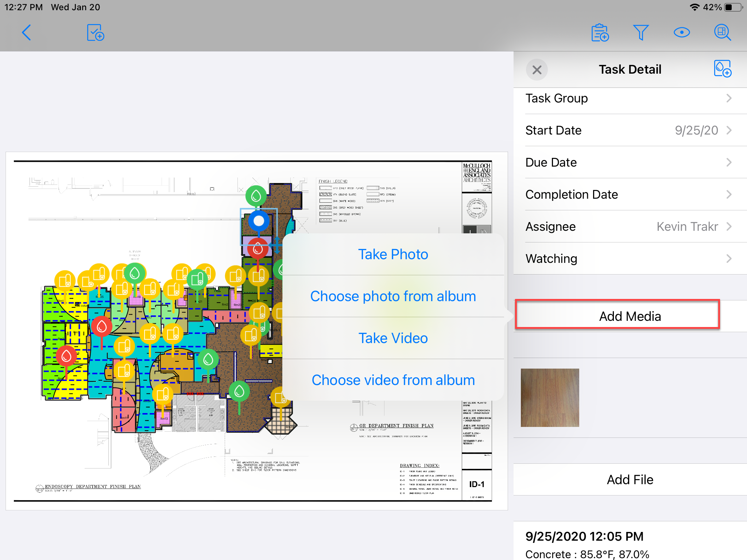Image resolution: width=747 pixels, height=560 pixels.
Task: Expand the Due Date row
Action: coord(630,163)
